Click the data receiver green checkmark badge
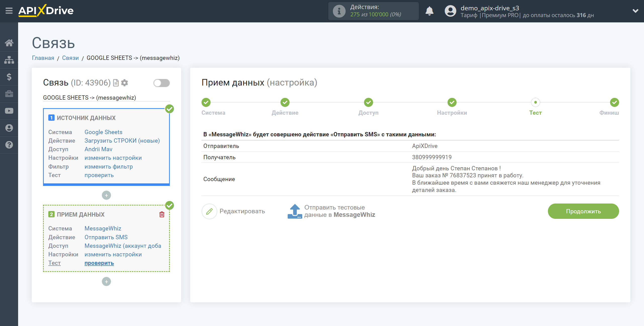Image resolution: width=644 pixels, height=326 pixels. (x=170, y=206)
